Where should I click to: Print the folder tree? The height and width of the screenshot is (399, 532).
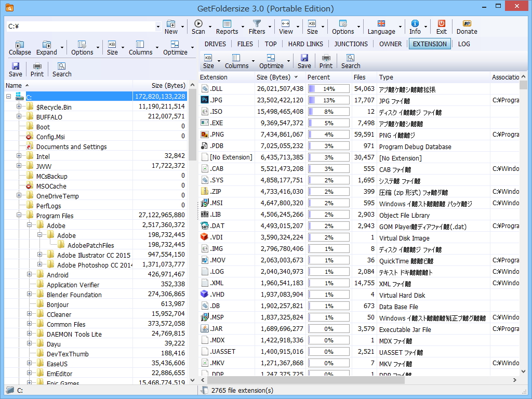pos(37,70)
